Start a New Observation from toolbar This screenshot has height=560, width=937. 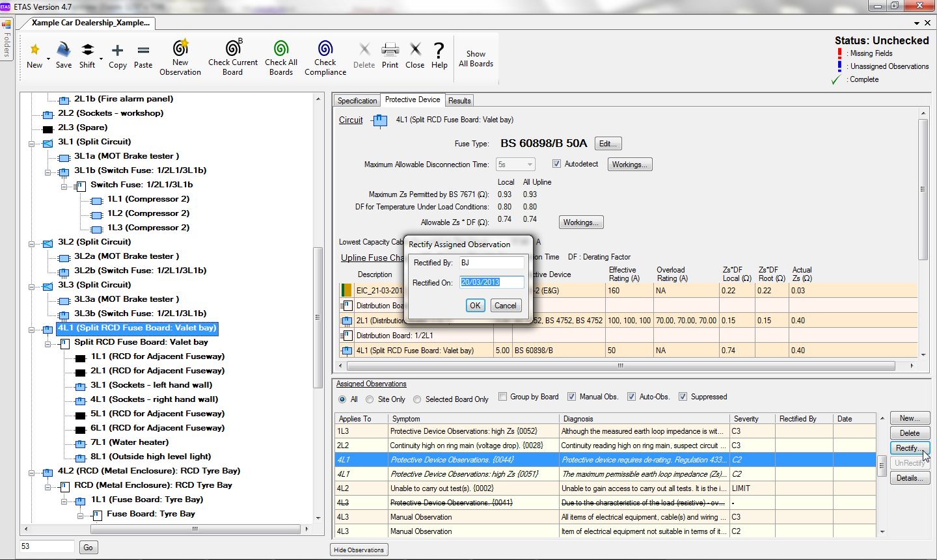(180, 47)
